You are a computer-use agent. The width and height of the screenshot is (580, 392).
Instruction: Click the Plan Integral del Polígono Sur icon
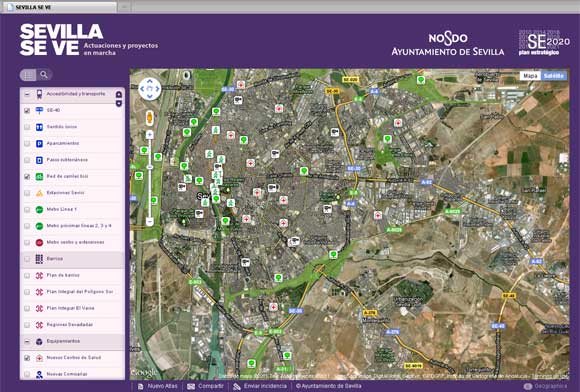(39, 292)
